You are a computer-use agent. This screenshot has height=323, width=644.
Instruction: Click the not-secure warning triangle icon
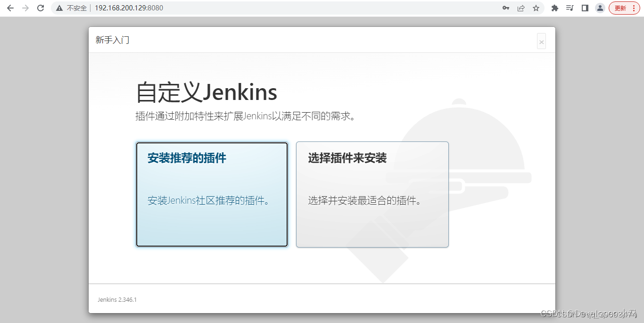pyautogui.click(x=59, y=8)
